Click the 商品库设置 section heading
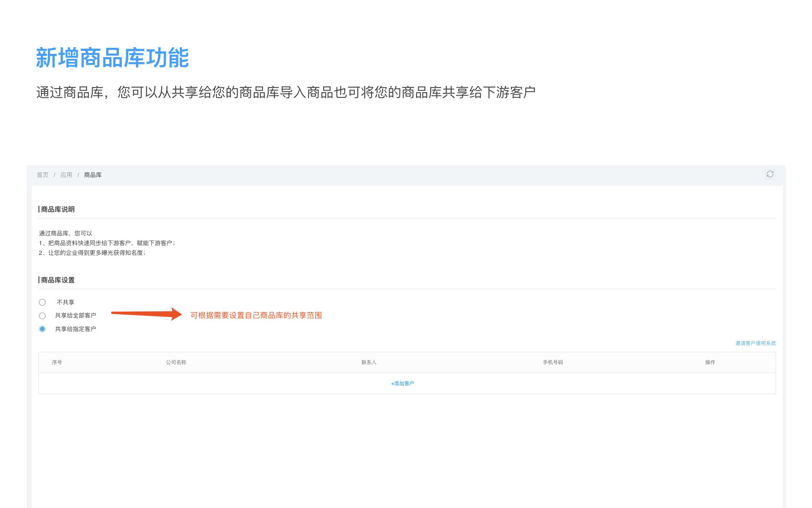812x508 pixels. tap(58, 280)
